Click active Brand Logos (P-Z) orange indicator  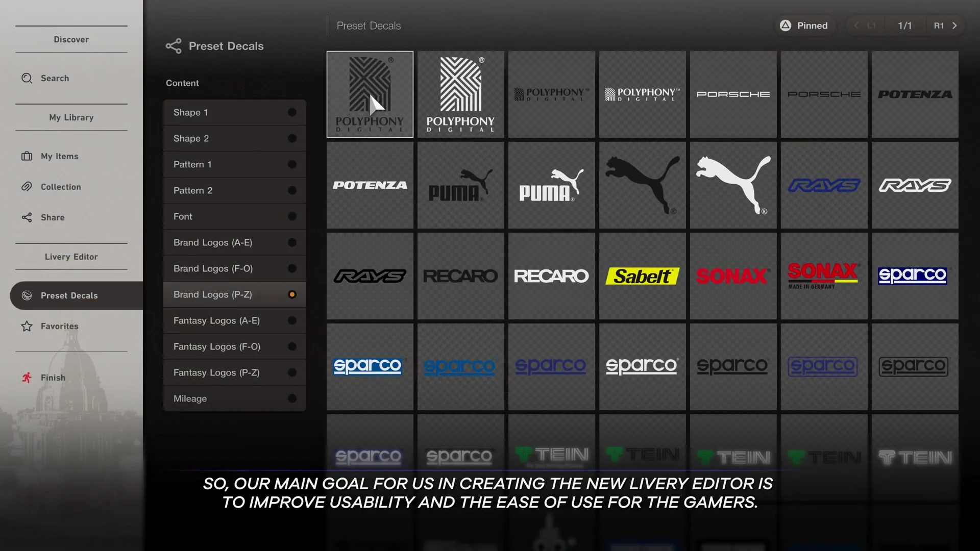(292, 294)
